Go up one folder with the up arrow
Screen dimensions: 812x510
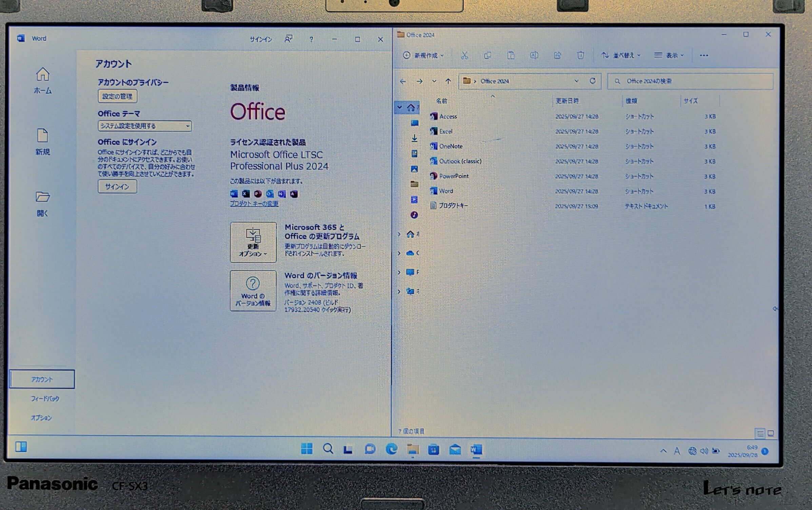(x=448, y=81)
